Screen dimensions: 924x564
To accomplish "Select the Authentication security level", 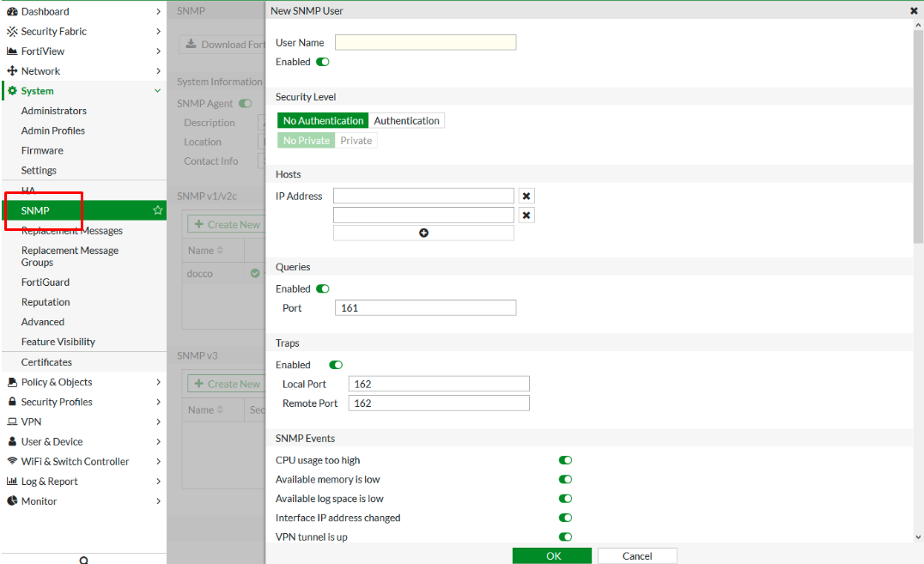I will [406, 120].
